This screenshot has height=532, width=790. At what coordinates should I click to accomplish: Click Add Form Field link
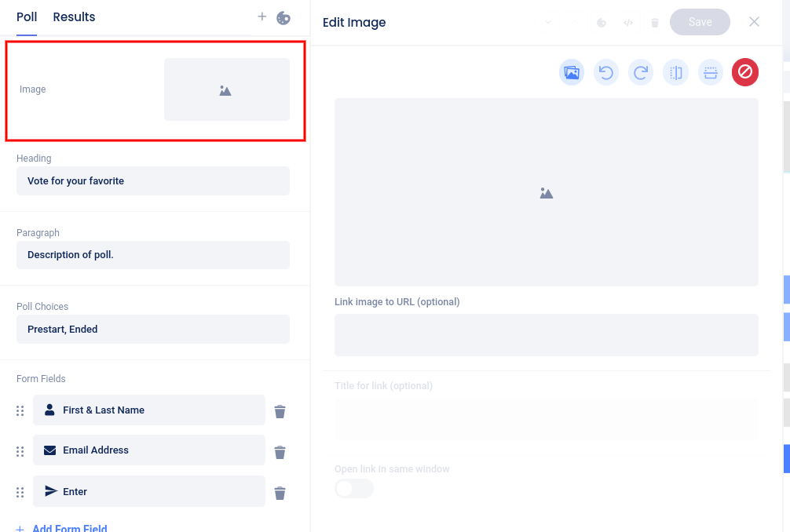pyautogui.click(x=69, y=528)
